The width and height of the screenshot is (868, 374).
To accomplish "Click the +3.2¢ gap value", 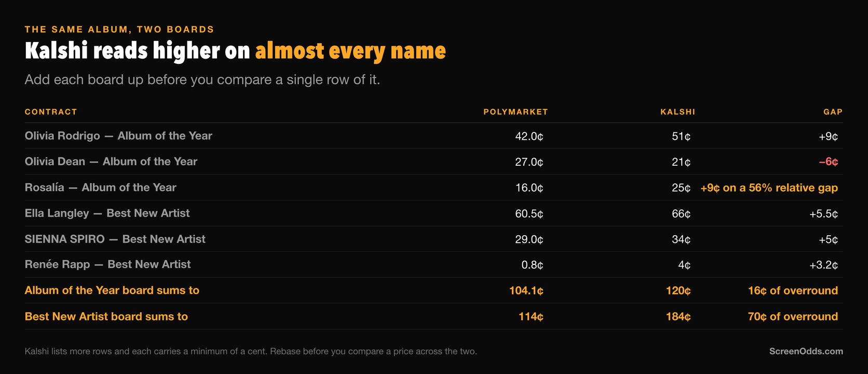I will point(823,265).
